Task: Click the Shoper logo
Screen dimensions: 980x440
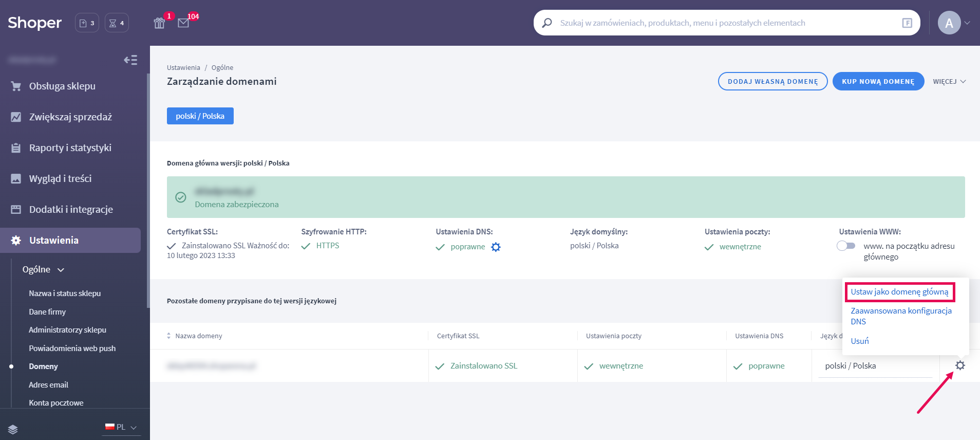Action: pos(35,23)
